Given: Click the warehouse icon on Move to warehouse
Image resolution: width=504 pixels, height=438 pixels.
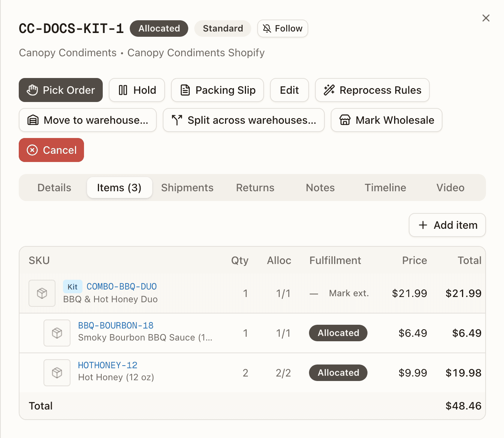Looking at the screenshot, I should point(33,120).
